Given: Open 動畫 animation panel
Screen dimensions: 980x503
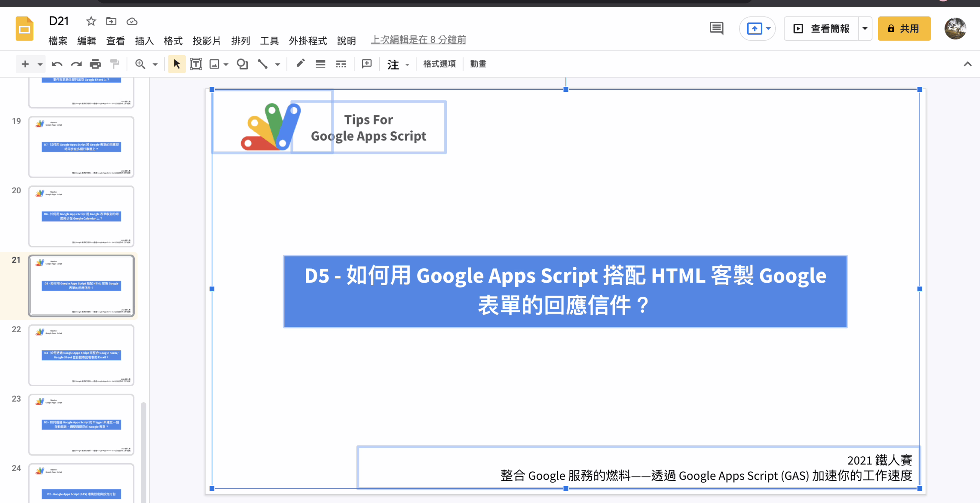Looking at the screenshot, I should pyautogui.click(x=478, y=64).
